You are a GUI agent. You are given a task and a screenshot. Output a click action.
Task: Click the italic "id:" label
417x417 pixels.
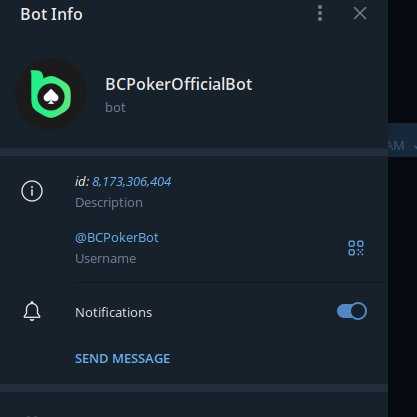(82, 182)
